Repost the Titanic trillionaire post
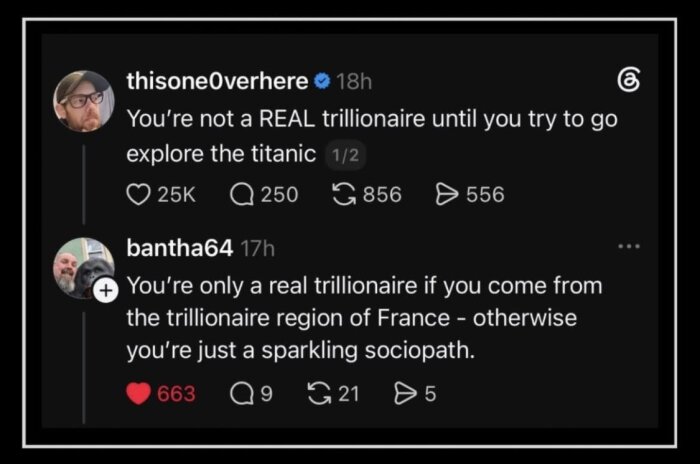Viewport: 700px width, 464px height. (344, 195)
